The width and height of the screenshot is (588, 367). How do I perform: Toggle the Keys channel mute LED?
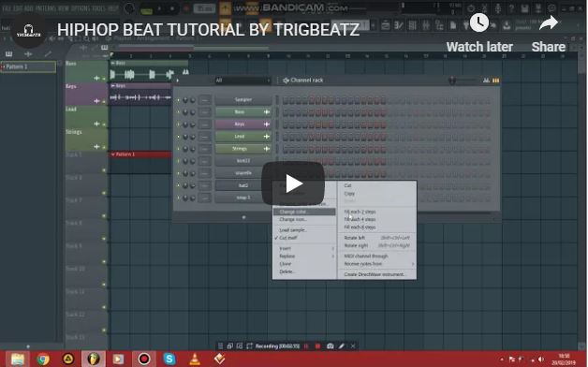tap(179, 125)
